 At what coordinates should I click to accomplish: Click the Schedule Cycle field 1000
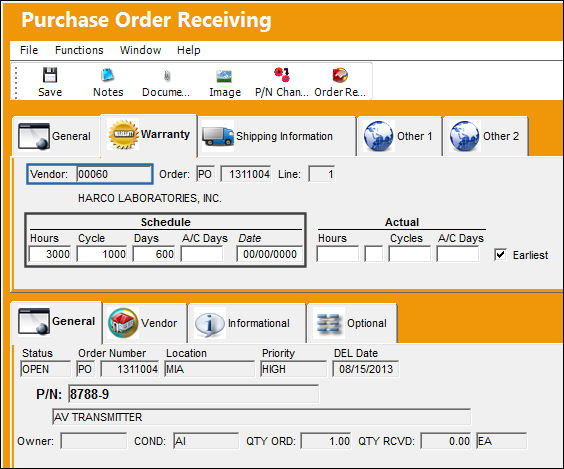(x=102, y=254)
